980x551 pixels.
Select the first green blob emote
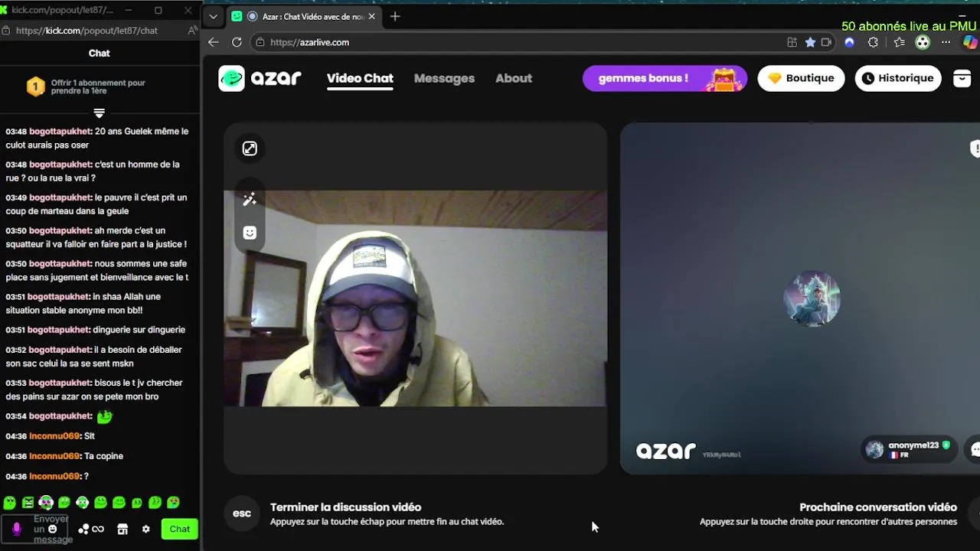(9, 503)
